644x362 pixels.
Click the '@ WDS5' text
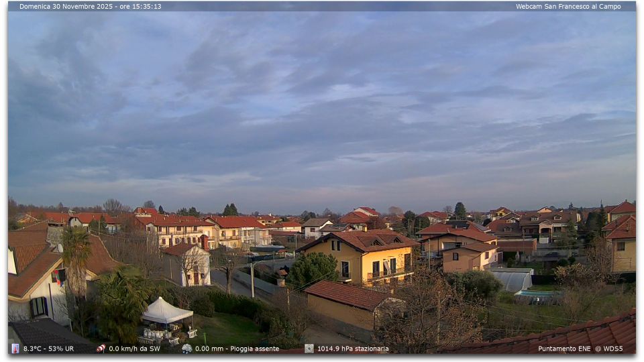pos(609,349)
